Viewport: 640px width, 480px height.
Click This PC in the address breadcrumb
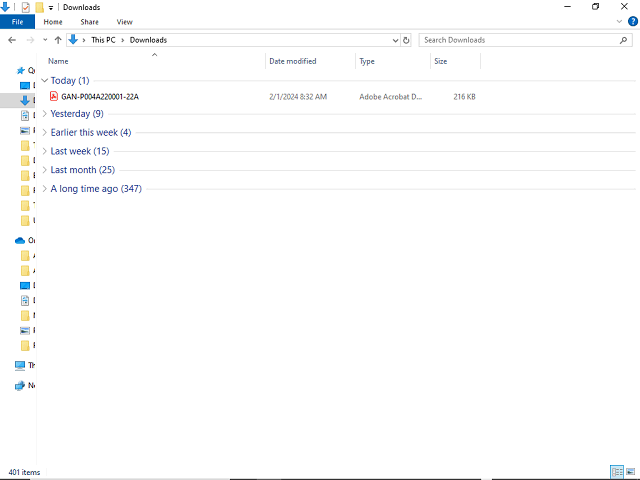tap(104, 40)
